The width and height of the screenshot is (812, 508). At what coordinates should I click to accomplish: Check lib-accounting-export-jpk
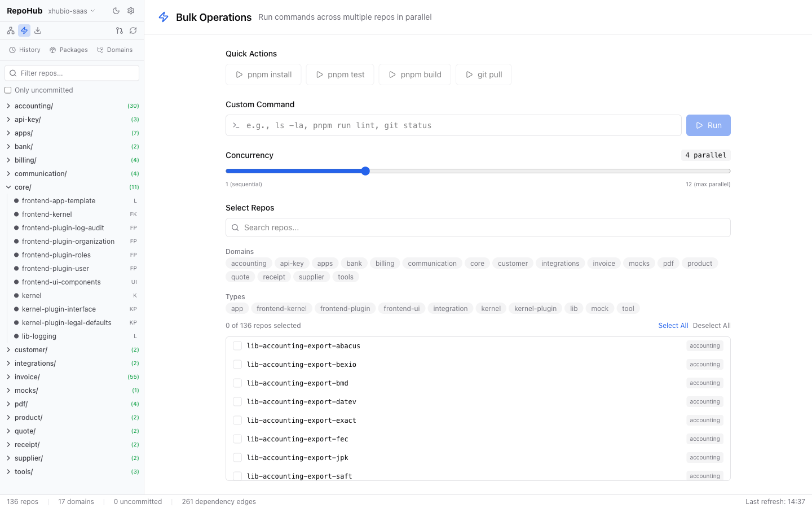[237, 458]
